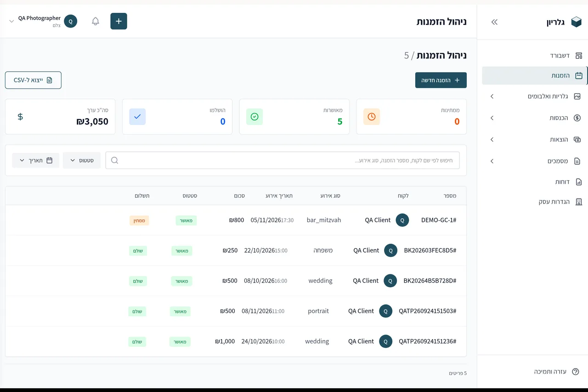This screenshot has height=392, width=588.
Task: Expand the הכנסות submenu
Action: 492,118
